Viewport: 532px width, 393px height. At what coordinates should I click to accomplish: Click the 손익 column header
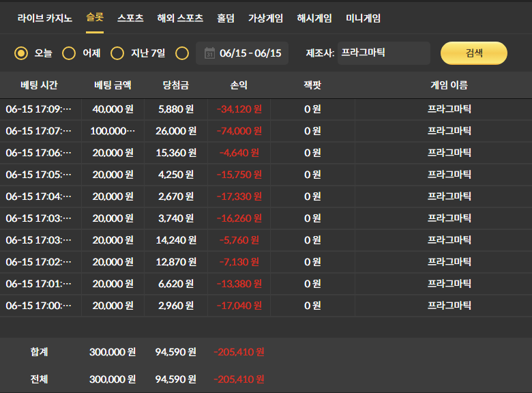pos(239,85)
